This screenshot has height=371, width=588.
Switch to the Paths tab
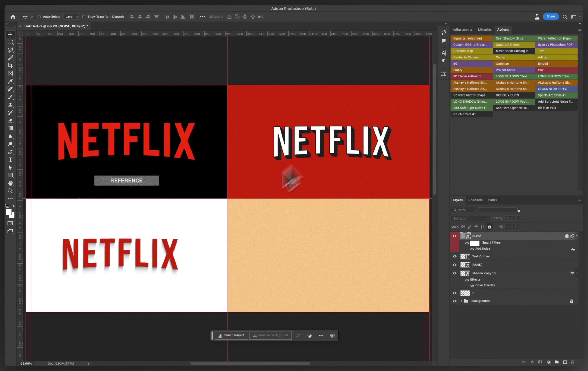pos(492,200)
